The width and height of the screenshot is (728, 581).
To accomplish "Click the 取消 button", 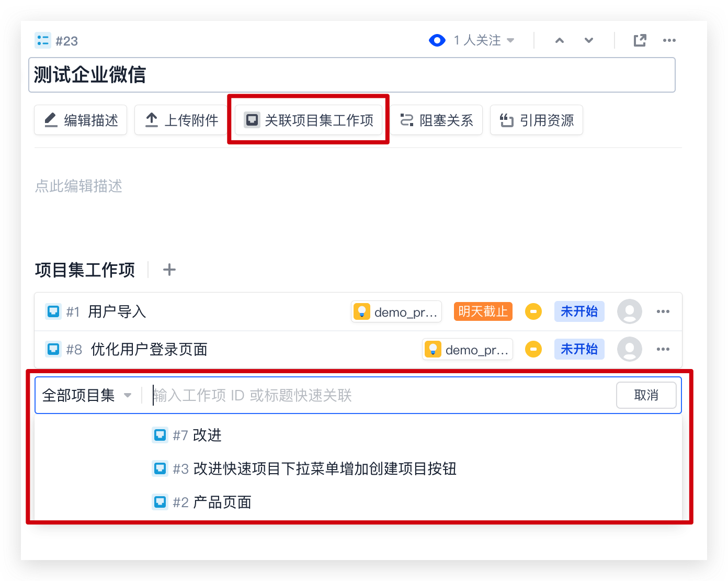I will [x=646, y=395].
